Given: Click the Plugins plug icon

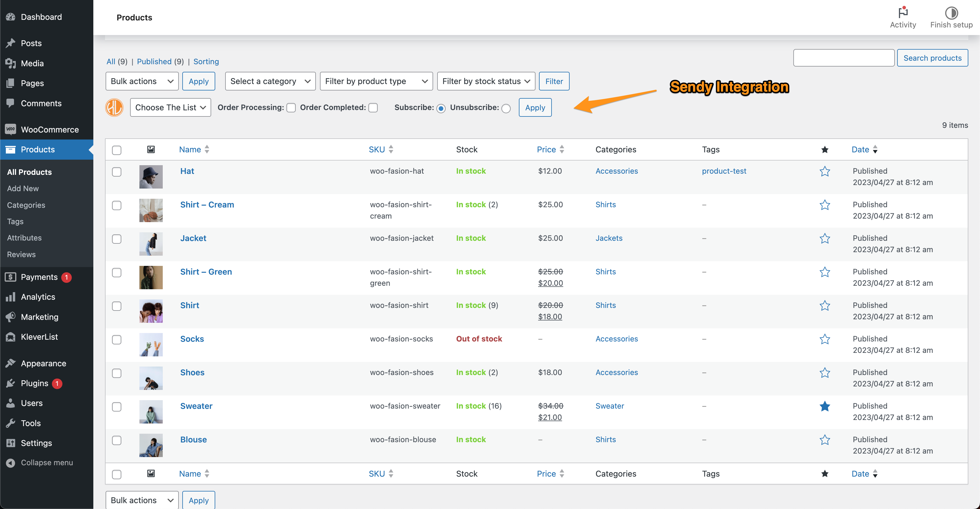Looking at the screenshot, I should click(11, 384).
